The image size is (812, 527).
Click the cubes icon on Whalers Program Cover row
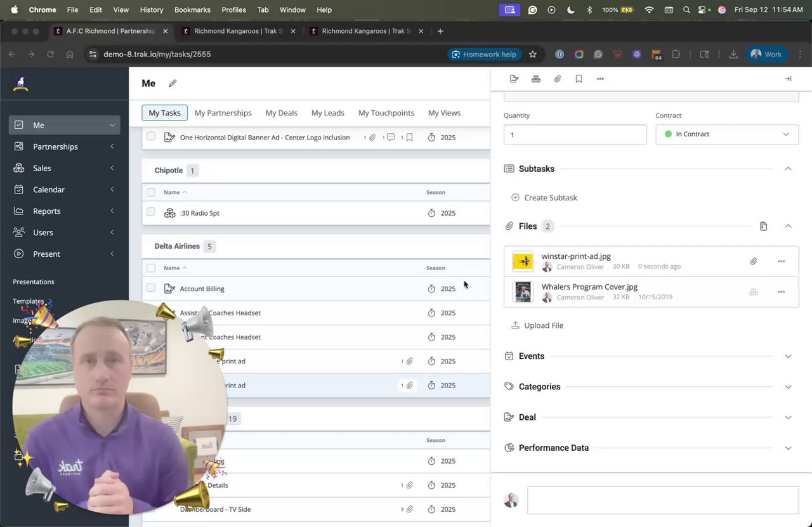tap(754, 292)
